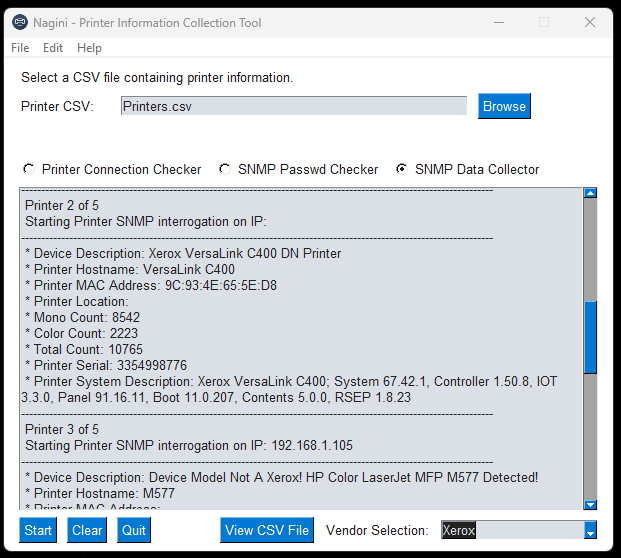Click 'Total Count: 10765' line
This screenshot has width=621, height=558.
pyautogui.click(x=84, y=350)
